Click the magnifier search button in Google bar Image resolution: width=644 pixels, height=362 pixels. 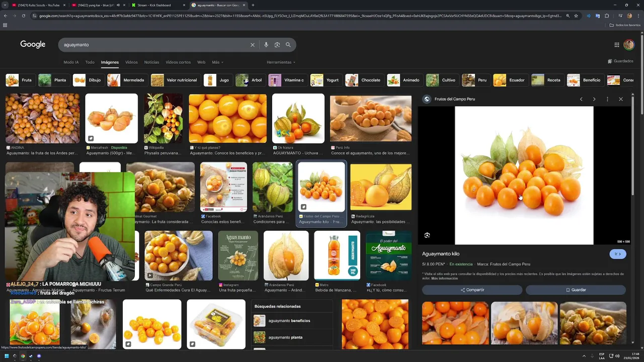[x=288, y=45]
